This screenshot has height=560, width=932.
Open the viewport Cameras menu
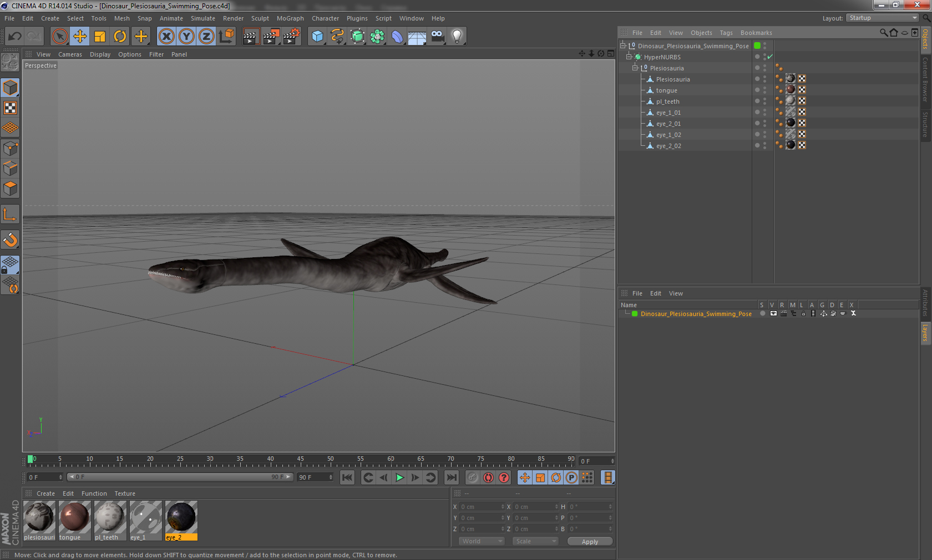click(x=70, y=54)
